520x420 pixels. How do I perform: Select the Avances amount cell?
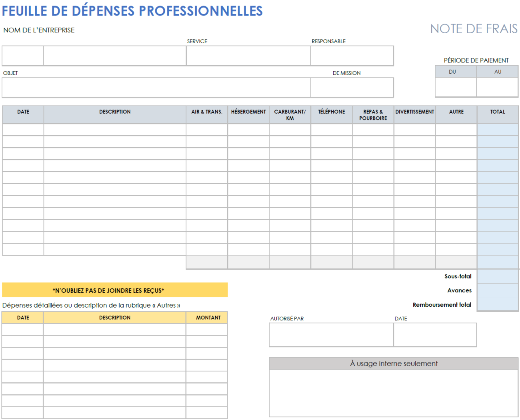coord(497,290)
